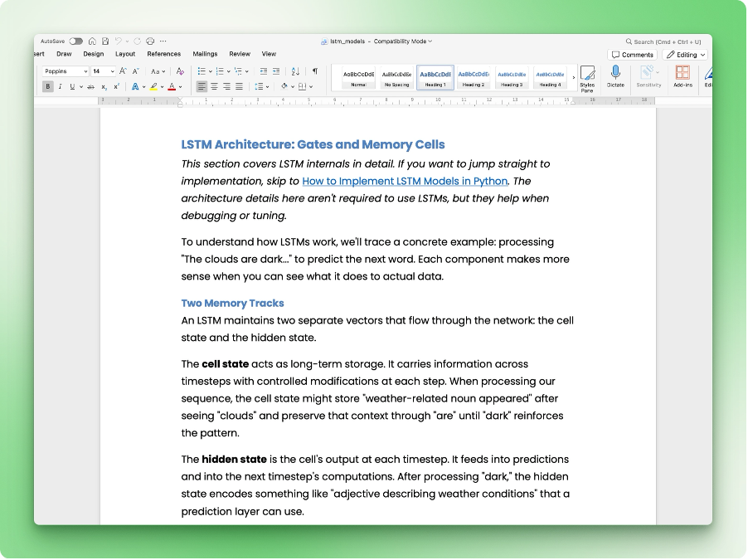
Task: Open the font color dropdown arrow
Action: [178, 85]
